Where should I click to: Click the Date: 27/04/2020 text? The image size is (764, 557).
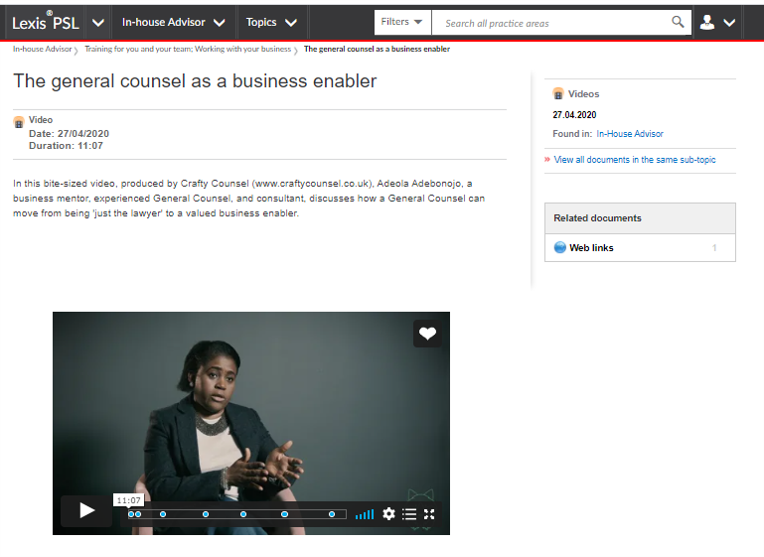(x=69, y=134)
